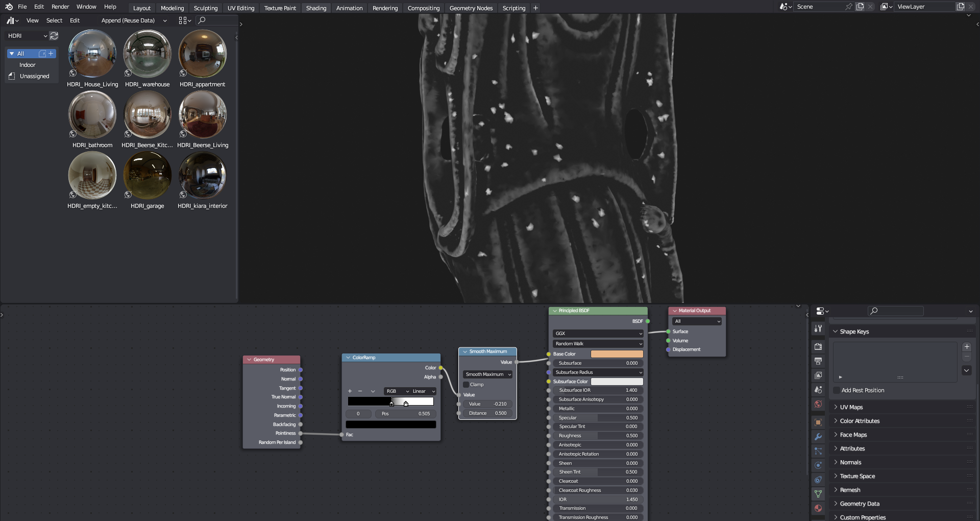980x521 pixels.
Task: Click the Subsurface Radius field
Action: (598, 372)
